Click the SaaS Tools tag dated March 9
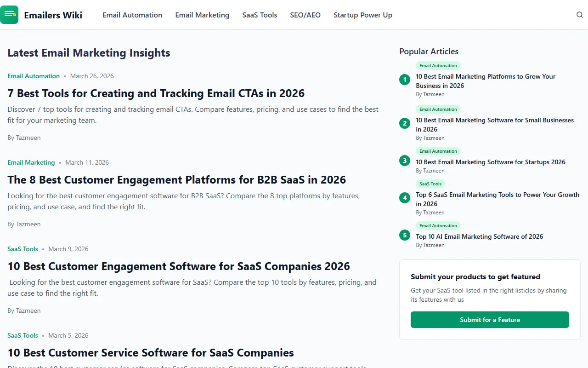 [23, 249]
